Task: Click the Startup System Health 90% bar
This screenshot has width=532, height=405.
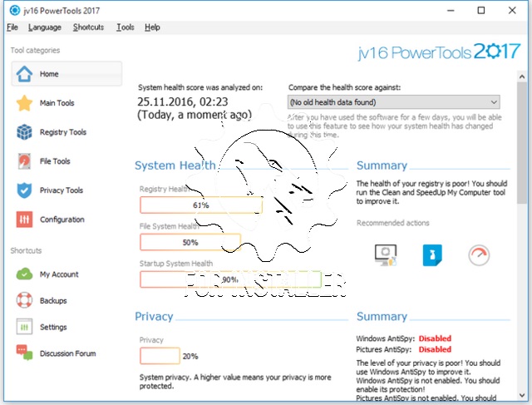Action: click(x=231, y=279)
